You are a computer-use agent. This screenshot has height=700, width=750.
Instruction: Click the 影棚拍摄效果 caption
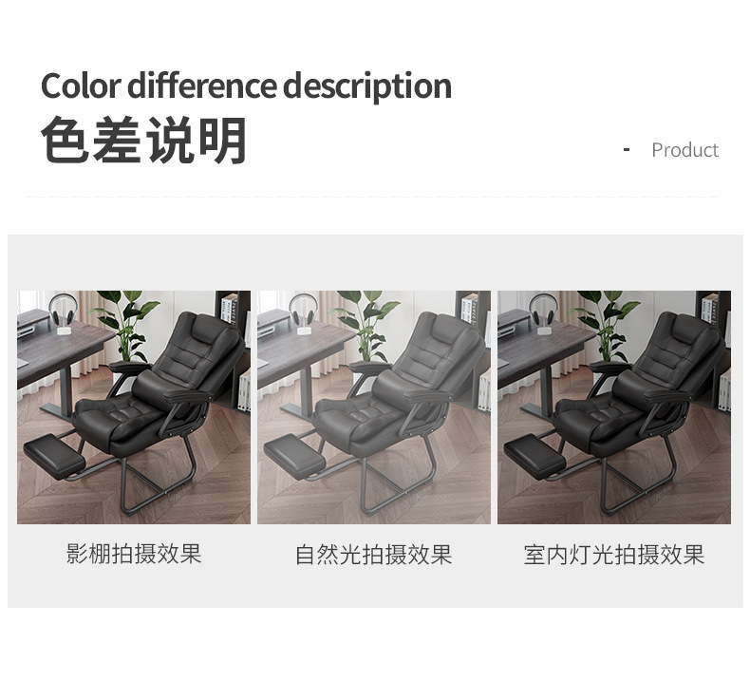point(134,554)
